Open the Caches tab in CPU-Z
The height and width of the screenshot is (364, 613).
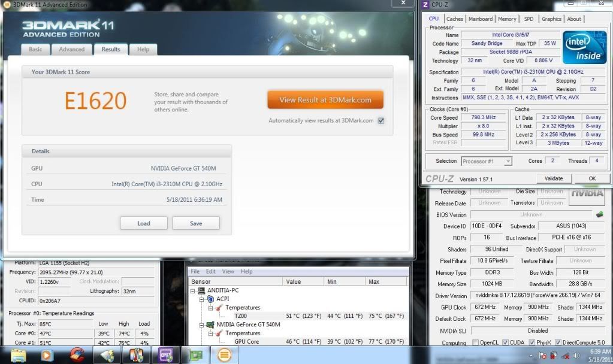click(x=455, y=19)
